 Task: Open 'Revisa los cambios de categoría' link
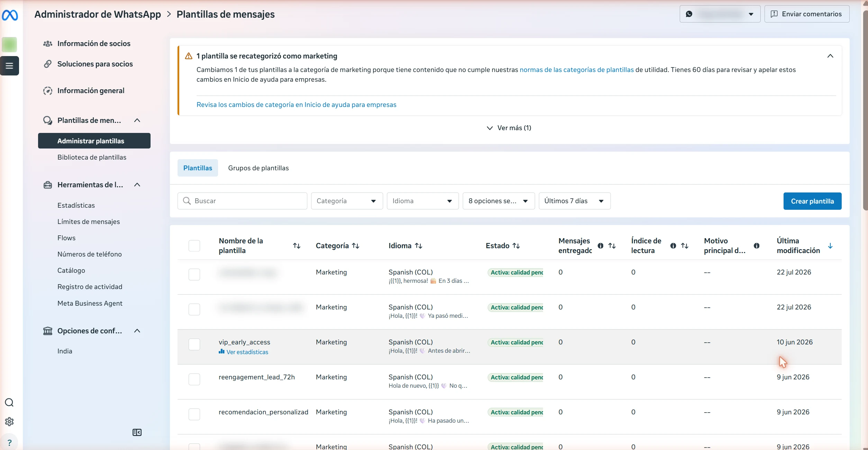click(296, 105)
